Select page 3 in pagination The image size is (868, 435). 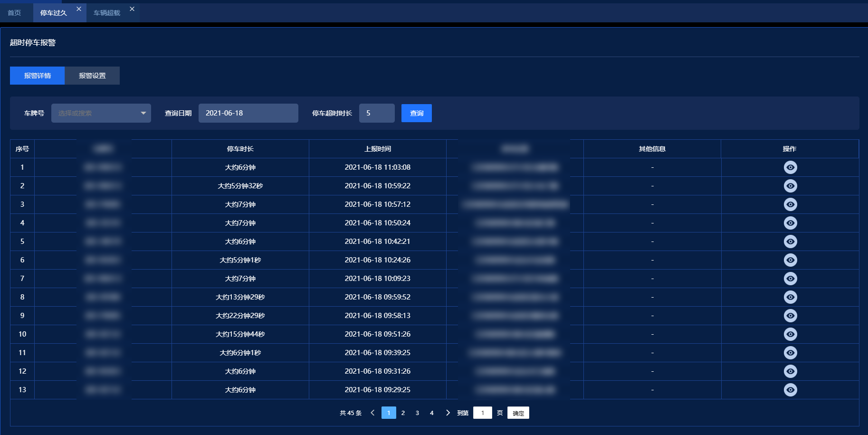tap(417, 413)
